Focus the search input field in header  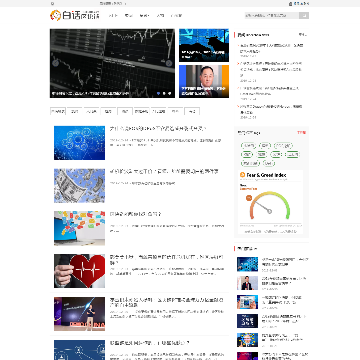click(272, 15)
